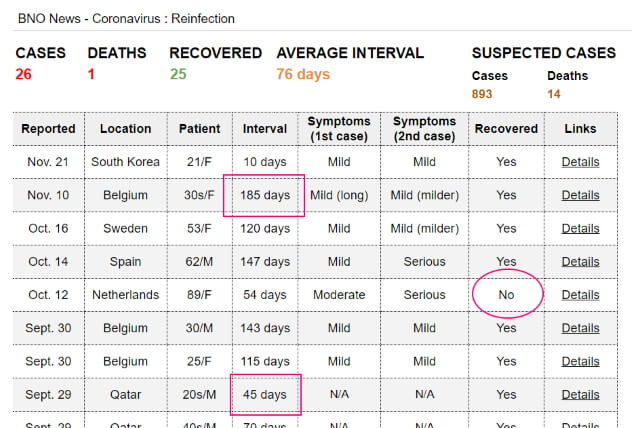Select the highlighted 45 days interval cell
The image size is (632, 428).
coord(265,395)
